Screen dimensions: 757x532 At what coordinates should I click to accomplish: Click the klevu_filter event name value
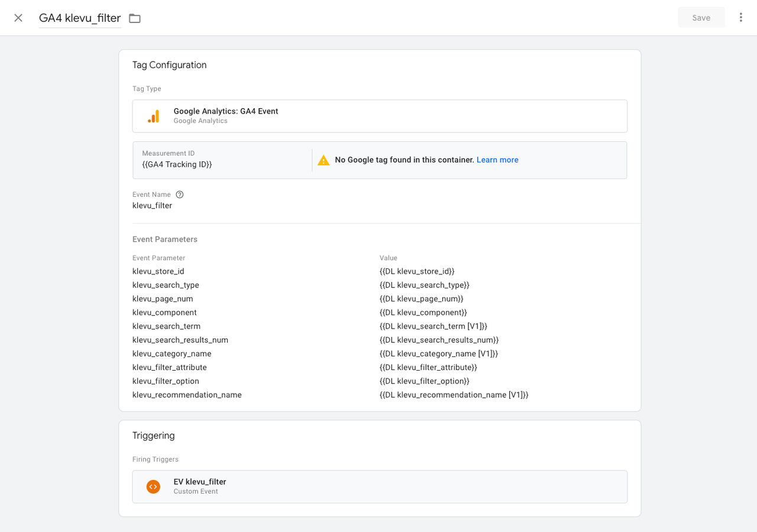pyautogui.click(x=153, y=206)
